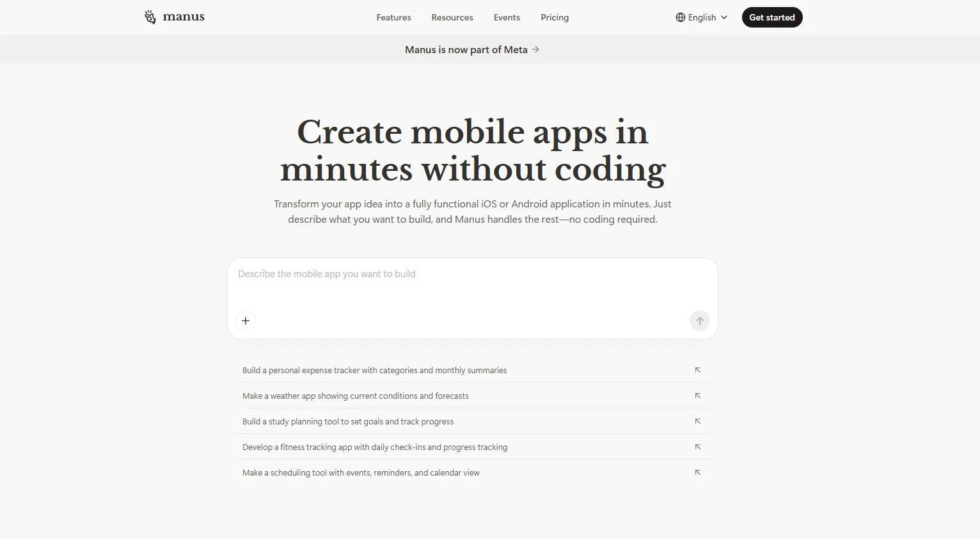Click the manus wordmark text in header
Screen dimensions: 980x539
[x=184, y=17]
